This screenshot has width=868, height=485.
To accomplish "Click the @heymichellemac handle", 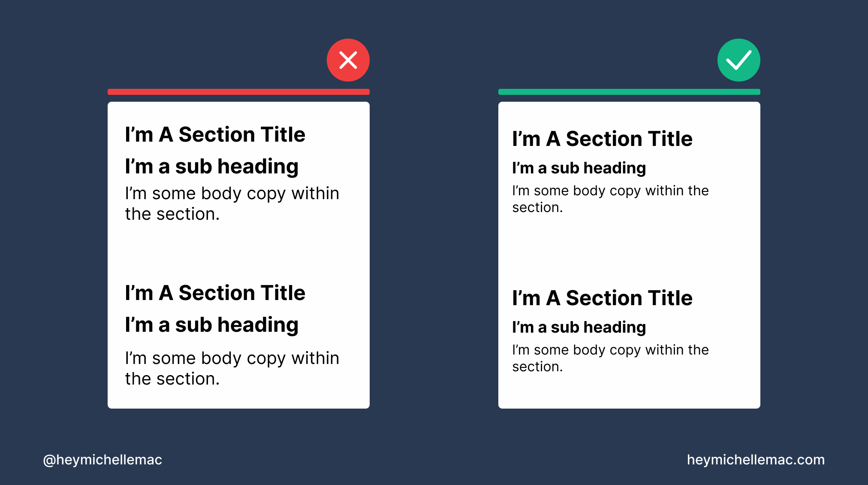I will point(102,460).
